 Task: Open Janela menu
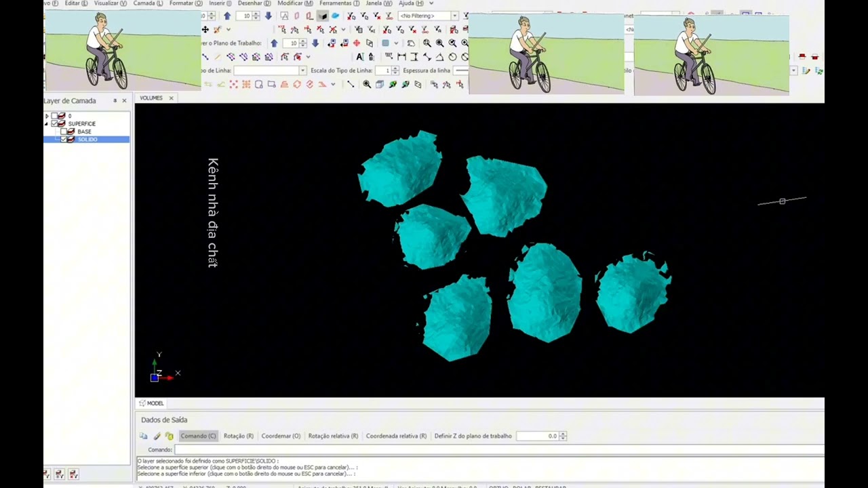(x=378, y=3)
